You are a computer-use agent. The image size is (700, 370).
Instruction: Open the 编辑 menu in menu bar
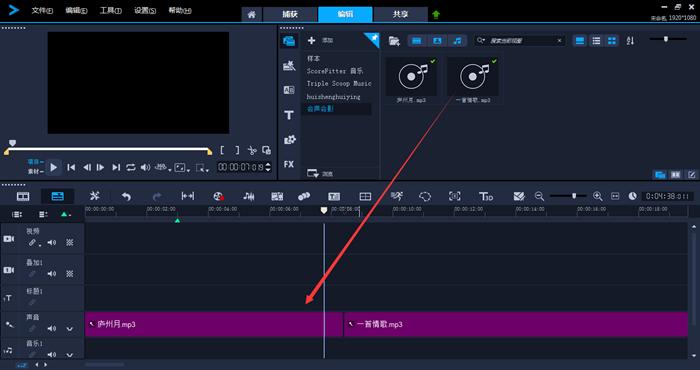pyautogui.click(x=76, y=10)
